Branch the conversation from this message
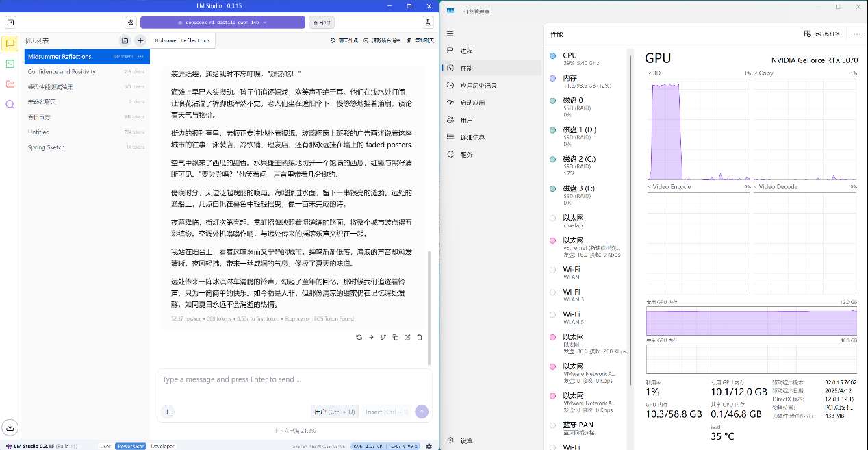Screen dimensions: 868x450 pyautogui.click(x=383, y=337)
